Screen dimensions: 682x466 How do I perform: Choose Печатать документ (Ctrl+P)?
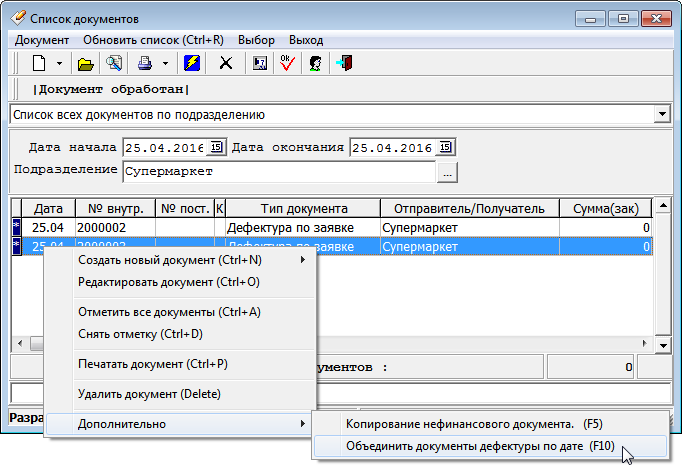pyautogui.click(x=181, y=364)
